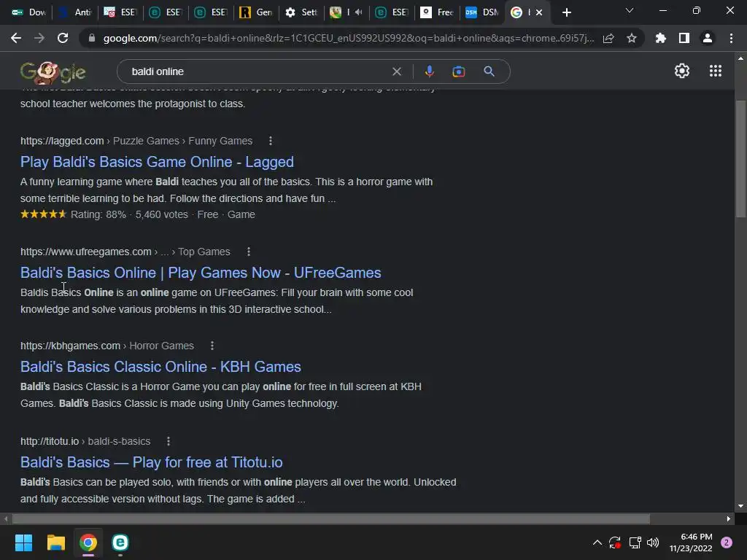Image resolution: width=747 pixels, height=560 pixels.
Task: Open a new browser tab
Action: (x=566, y=12)
